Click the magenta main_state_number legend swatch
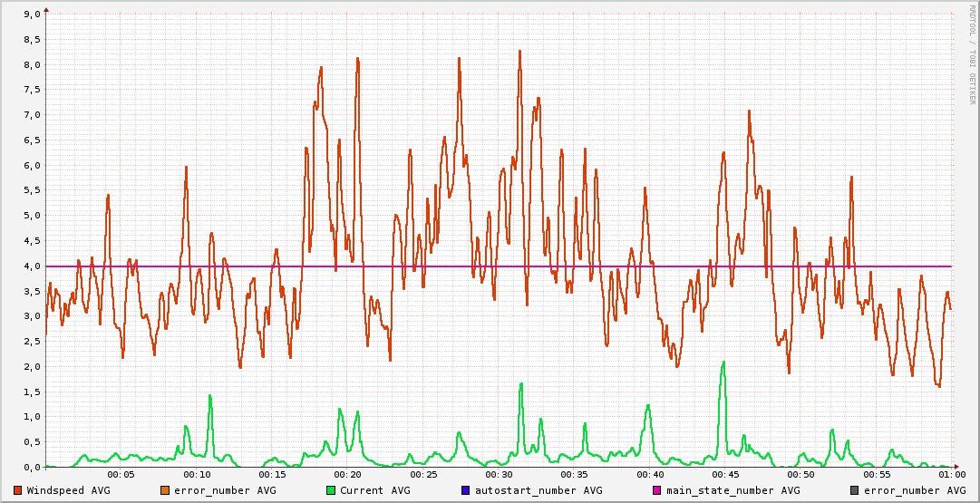980x503 pixels. (x=657, y=490)
